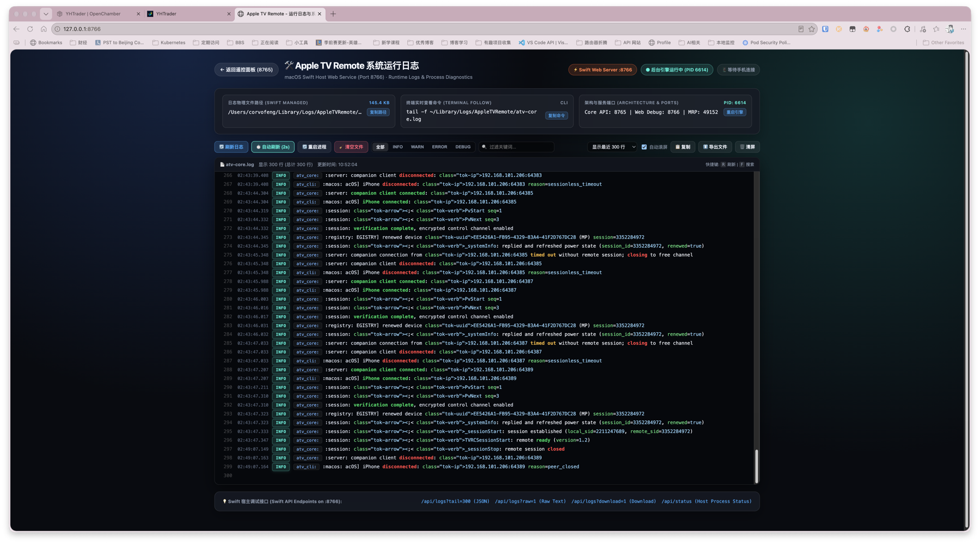980x544 pixels.
Task: Open a new browser tab
Action: click(x=333, y=14)
